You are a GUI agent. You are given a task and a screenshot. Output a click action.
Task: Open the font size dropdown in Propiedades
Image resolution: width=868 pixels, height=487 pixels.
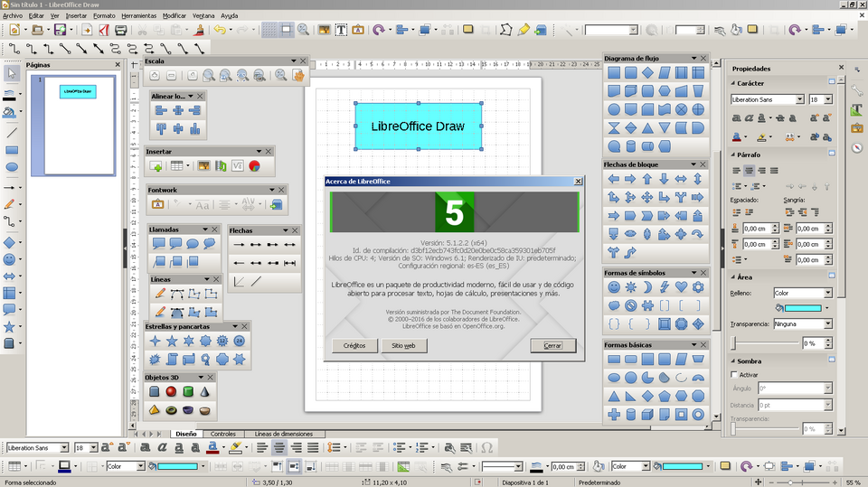[x=828, y=99]
